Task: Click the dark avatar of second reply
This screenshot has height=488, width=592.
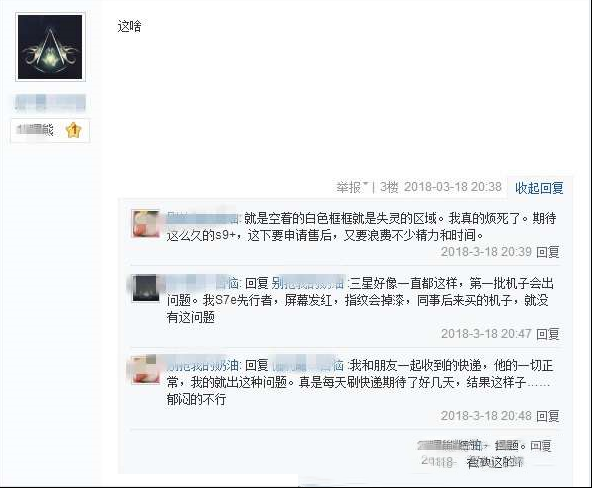Action: coord(145,288)
